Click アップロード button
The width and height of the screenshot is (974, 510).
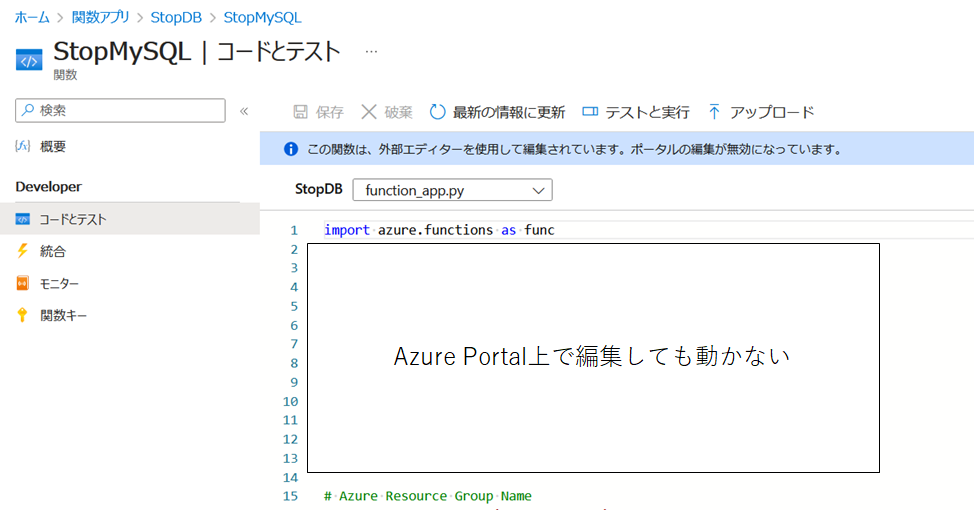click(761, 112)
